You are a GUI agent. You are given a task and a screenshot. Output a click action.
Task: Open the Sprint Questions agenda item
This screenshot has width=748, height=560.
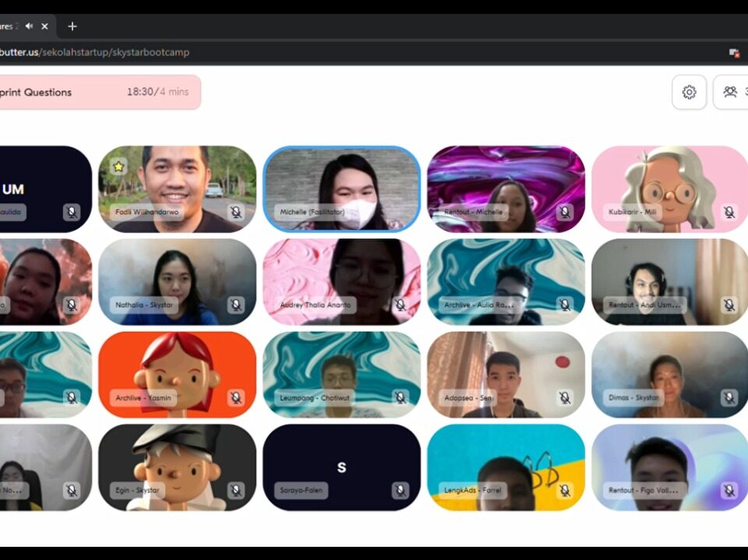[x=37, y=92]
